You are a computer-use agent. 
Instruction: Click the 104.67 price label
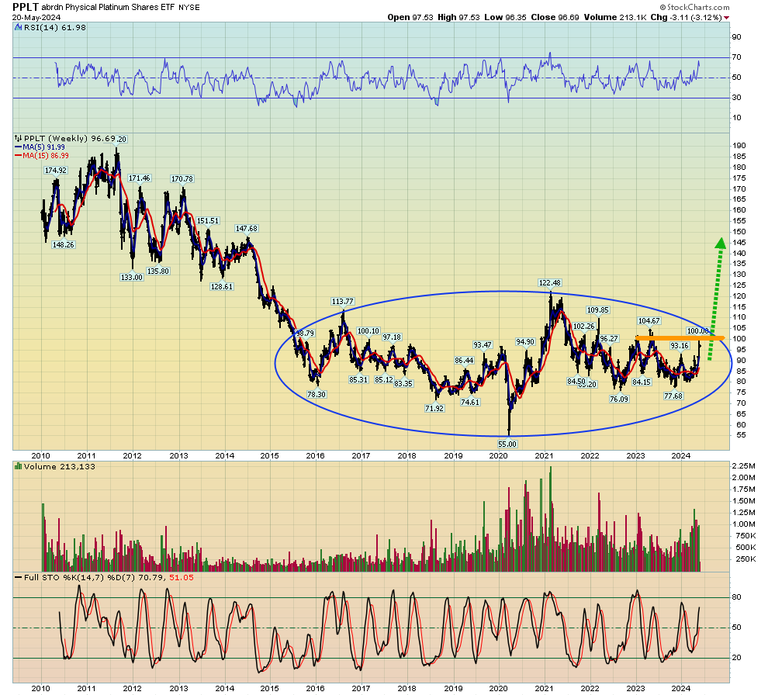(x=650, y=320)
